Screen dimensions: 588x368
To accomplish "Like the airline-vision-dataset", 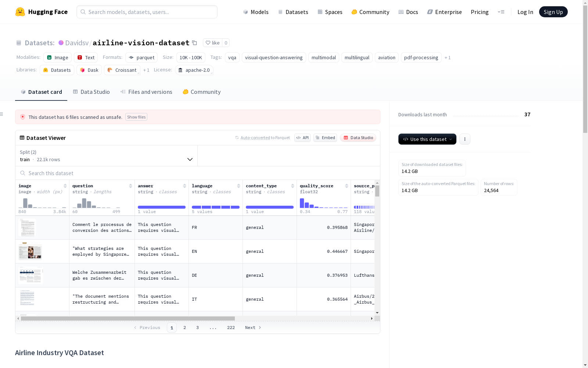I will click(212, 43).
